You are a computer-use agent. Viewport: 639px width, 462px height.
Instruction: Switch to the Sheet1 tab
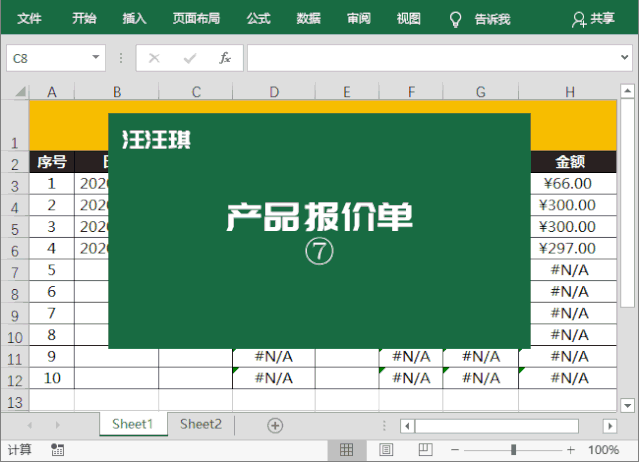(133, 424)
